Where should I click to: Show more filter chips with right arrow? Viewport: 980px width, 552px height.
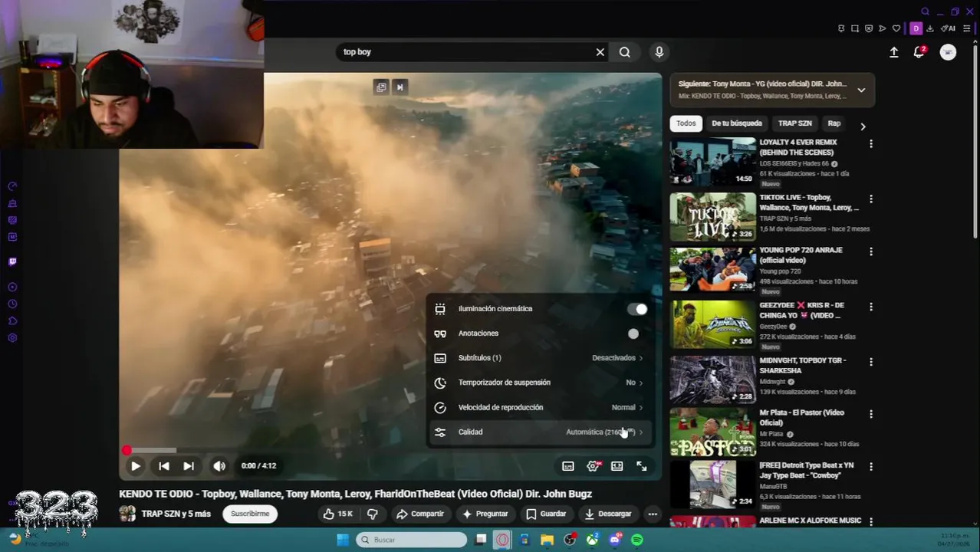(x=863, y=127)
